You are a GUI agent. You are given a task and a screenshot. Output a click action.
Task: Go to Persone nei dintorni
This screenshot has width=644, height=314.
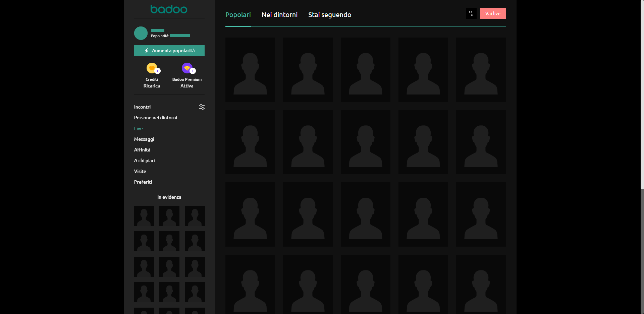[155, 118]
